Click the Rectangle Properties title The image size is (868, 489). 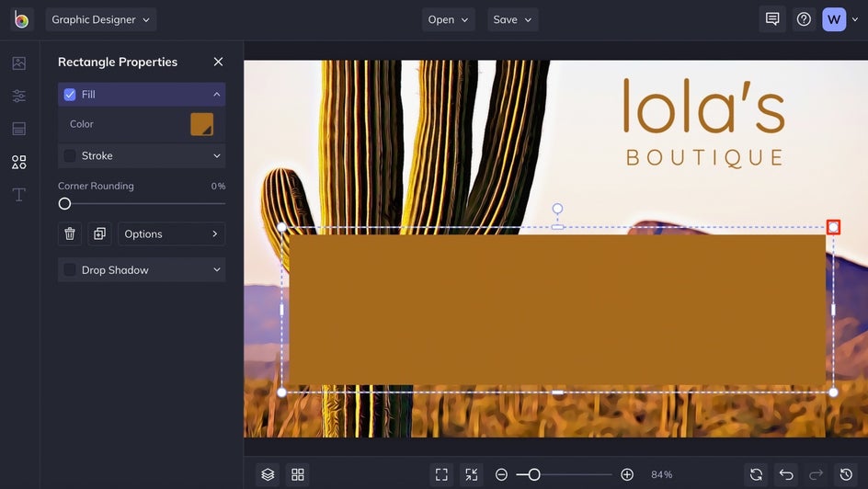point(118,62)
